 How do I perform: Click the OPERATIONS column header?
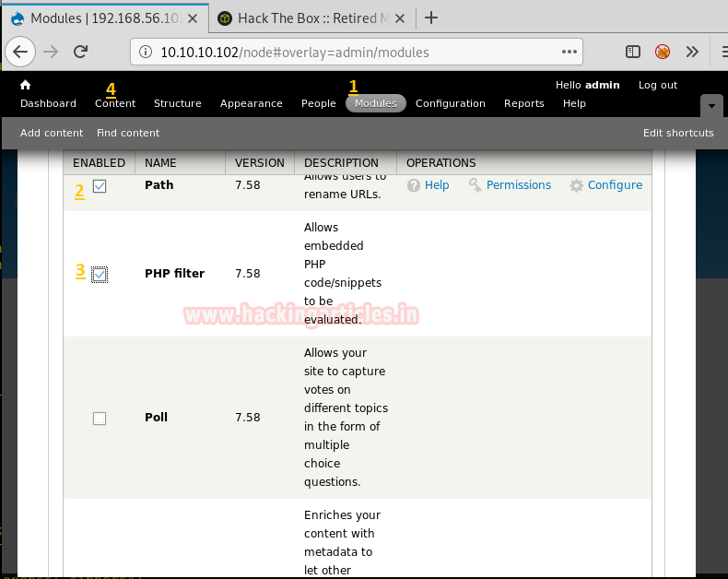click(x=441, y=163)
